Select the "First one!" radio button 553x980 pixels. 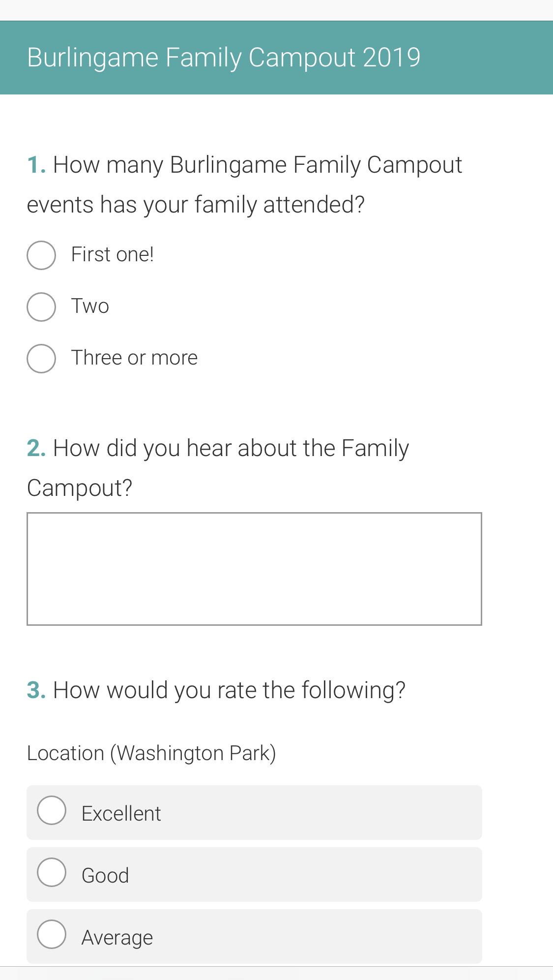(41, 255)
